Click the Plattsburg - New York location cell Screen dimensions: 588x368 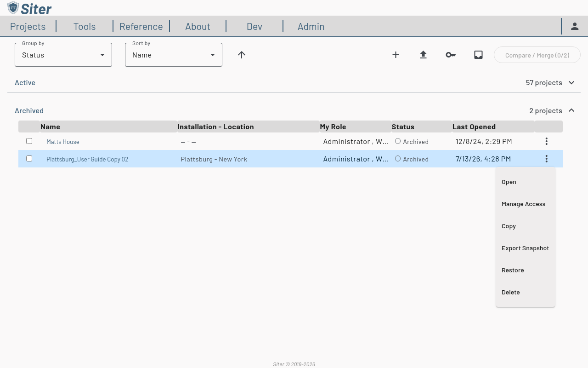click(214, 159)
